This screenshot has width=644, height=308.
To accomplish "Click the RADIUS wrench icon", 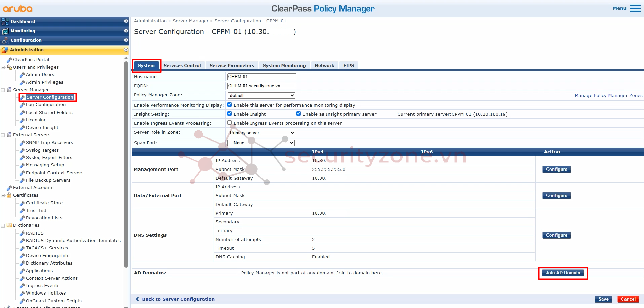I will [22, 233].
